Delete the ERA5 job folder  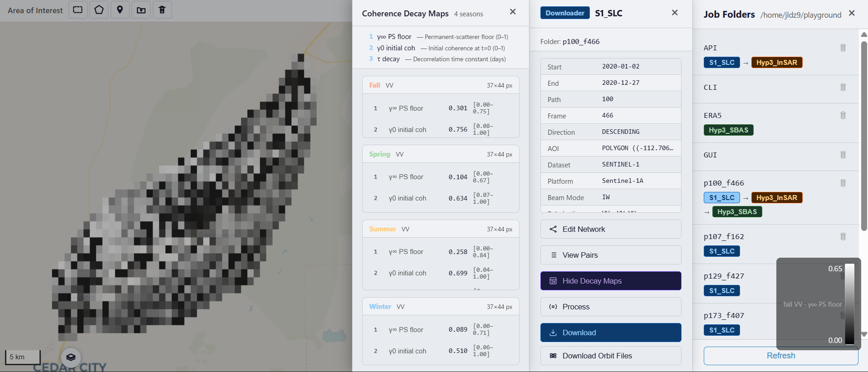coord(843,116)
